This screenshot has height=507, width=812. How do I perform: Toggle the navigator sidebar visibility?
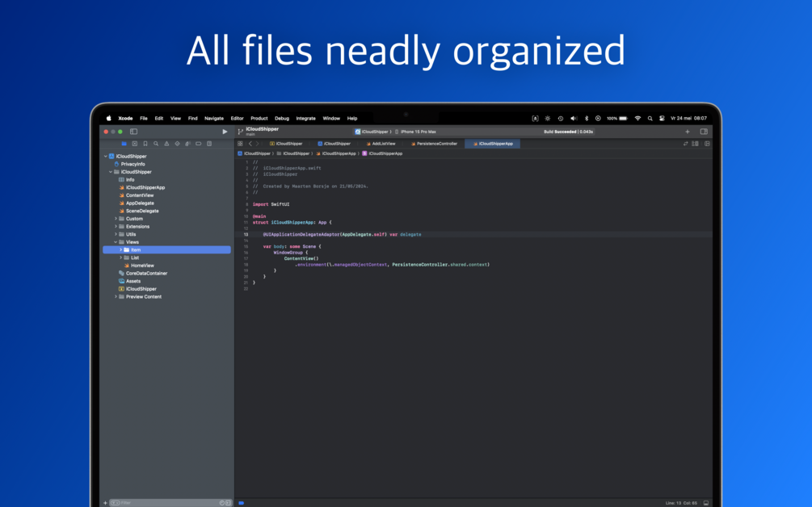tap(133, 132)
